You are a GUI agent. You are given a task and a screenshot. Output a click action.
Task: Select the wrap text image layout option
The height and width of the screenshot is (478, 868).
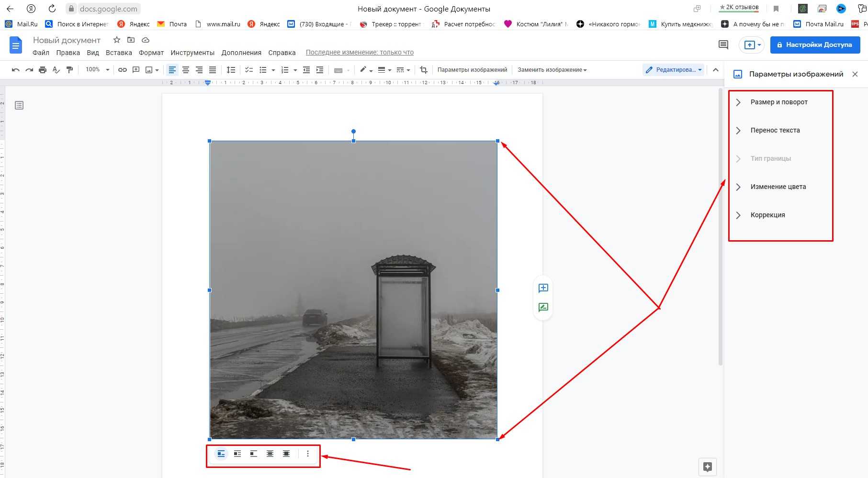(237, 454)
